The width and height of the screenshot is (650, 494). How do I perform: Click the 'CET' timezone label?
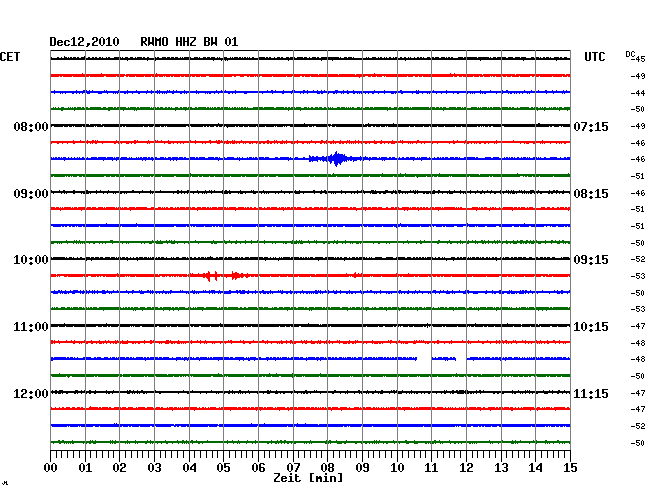pos(10,57)
